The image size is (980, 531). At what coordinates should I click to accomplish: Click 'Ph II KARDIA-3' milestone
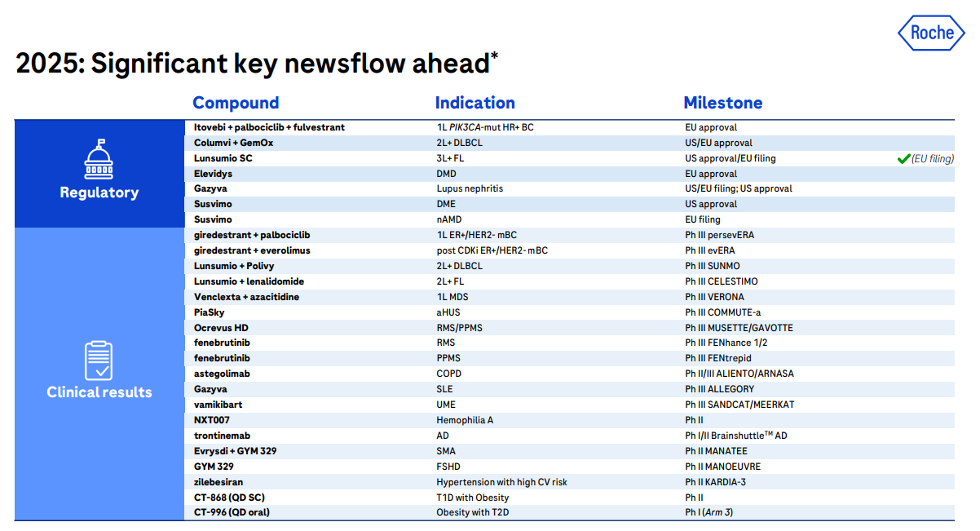tap(717, 482)
